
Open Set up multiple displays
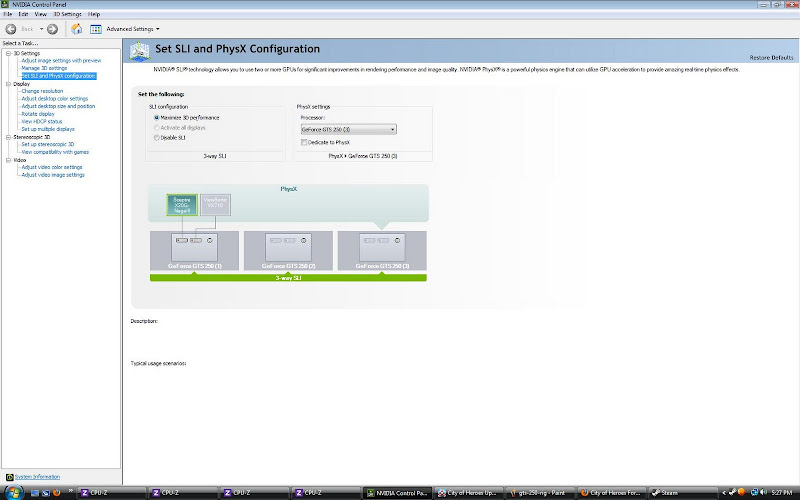[x=48, y=129]
